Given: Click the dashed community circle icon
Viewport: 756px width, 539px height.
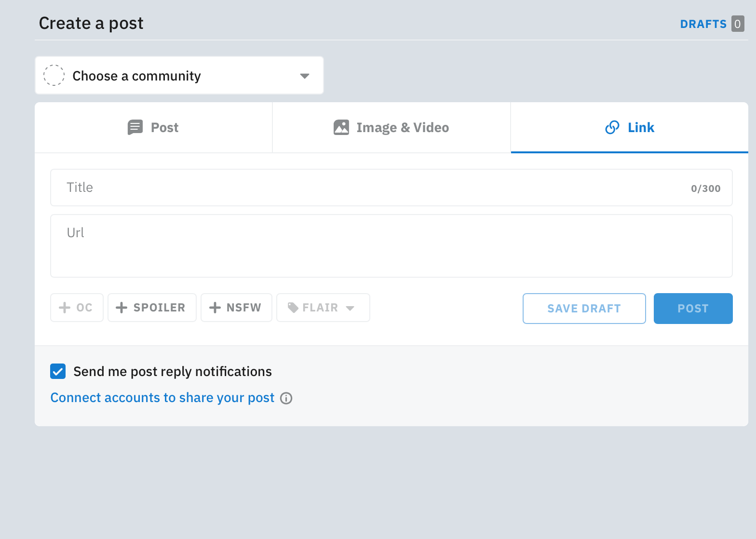Looking at the screenshot, I should pyautogui.click(x=54, y=76).
